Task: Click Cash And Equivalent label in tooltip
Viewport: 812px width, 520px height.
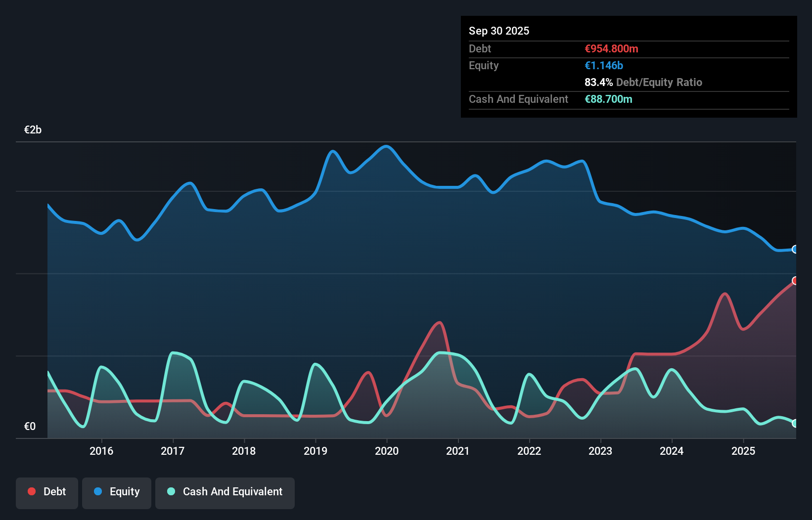Action: (518, 99)
